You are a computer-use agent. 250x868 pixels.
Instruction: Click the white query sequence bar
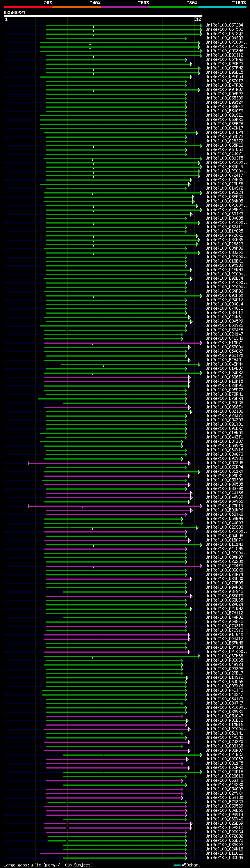103,16
